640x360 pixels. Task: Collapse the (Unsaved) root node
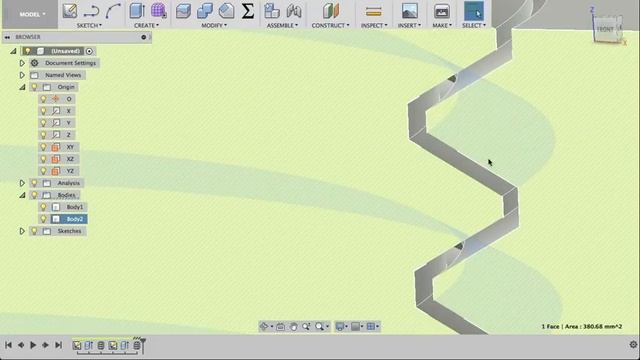click(13, 51)
